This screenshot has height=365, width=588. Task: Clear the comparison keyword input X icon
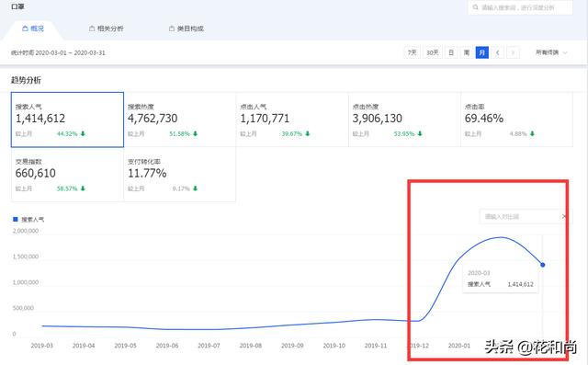pos(563,216)
